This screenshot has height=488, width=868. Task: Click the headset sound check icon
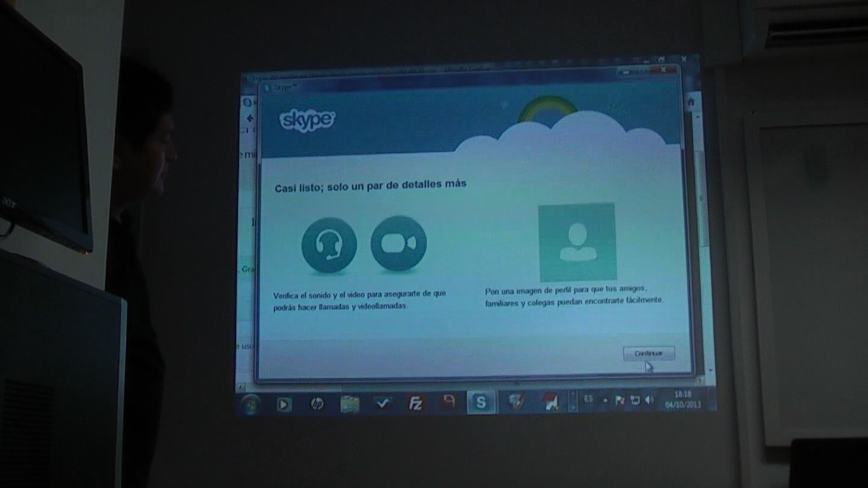pyautogui.click(x=329, y=245)
